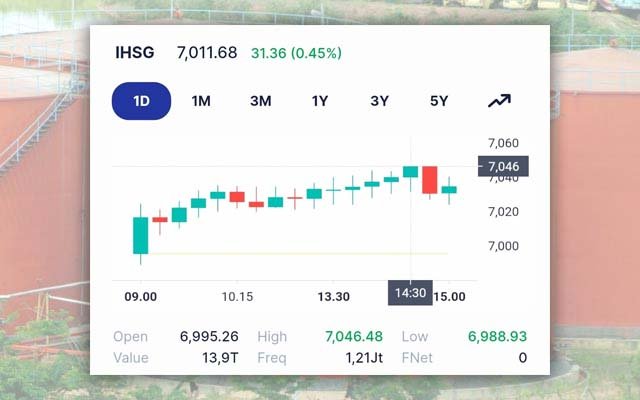Click the 13.30 time axis label
The width and height of the screenshot is (640, 400).
333,296
